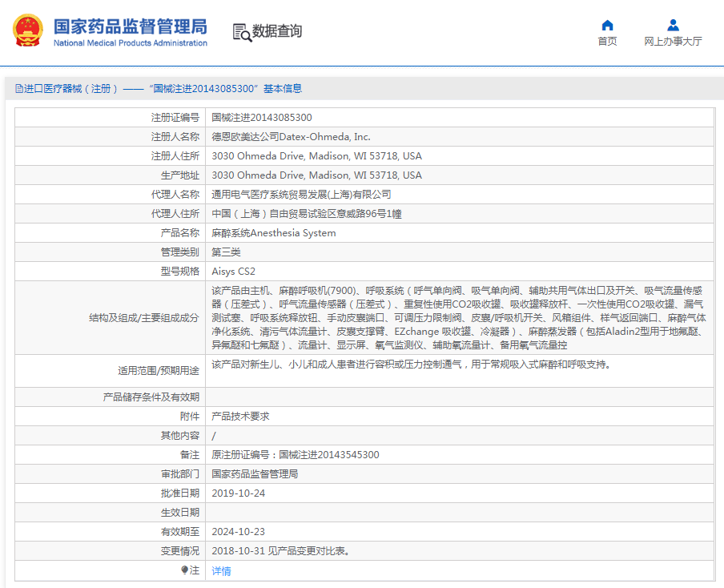Click the house icon above 首页

pyautogui.click(x=607, y=25)
